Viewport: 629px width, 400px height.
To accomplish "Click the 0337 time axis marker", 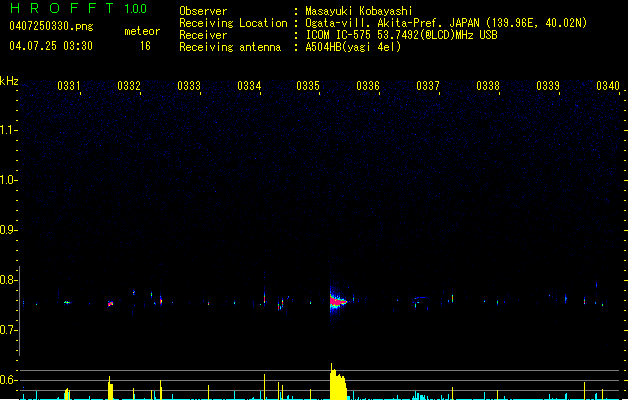I will [x=428, y=85].
